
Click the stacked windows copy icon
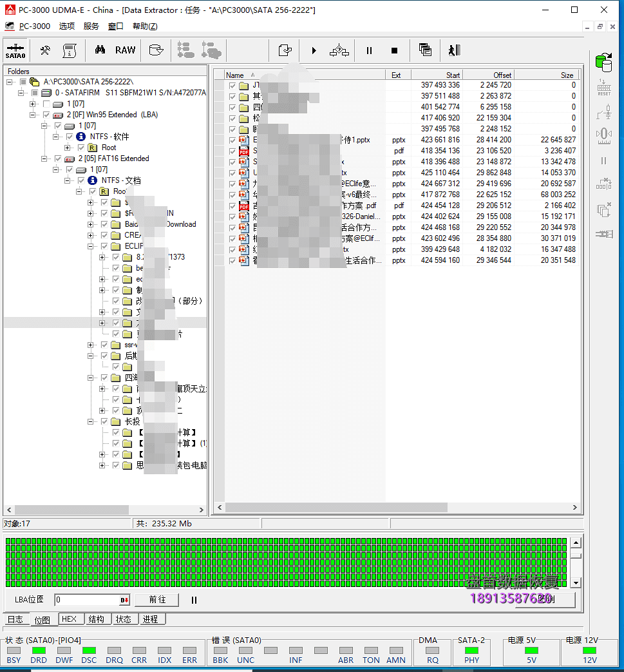(x=425, y=50)
